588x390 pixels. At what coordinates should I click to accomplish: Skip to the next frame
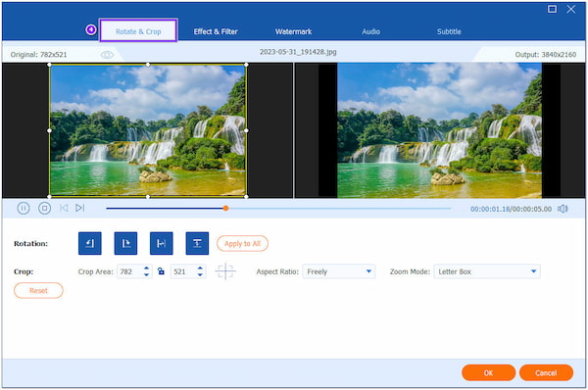(x=80, y=208)
